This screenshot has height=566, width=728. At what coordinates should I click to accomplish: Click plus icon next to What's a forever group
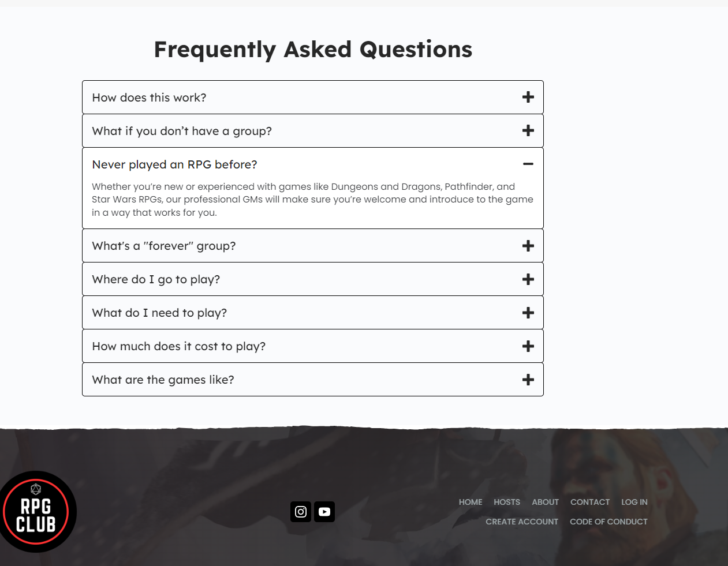528,246
